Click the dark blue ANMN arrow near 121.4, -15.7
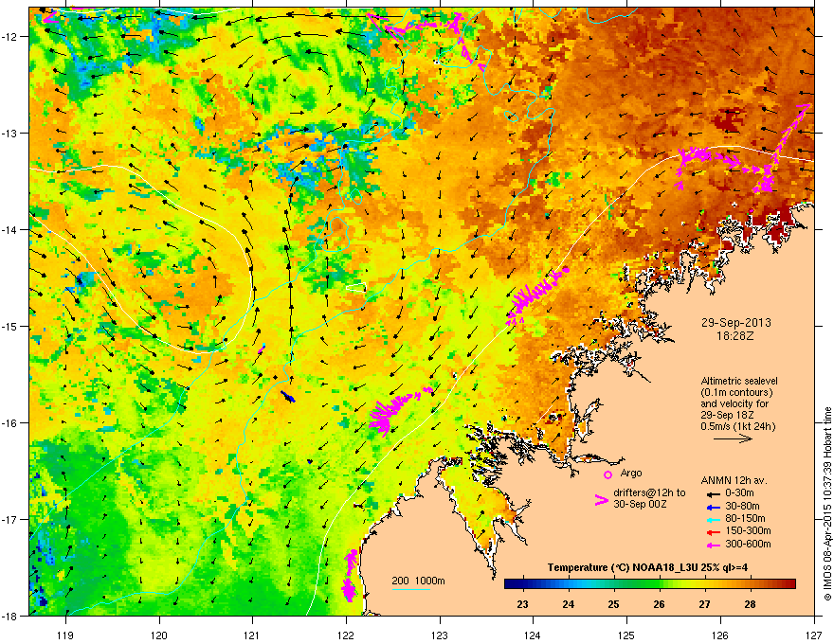 (x=288, y=397)
